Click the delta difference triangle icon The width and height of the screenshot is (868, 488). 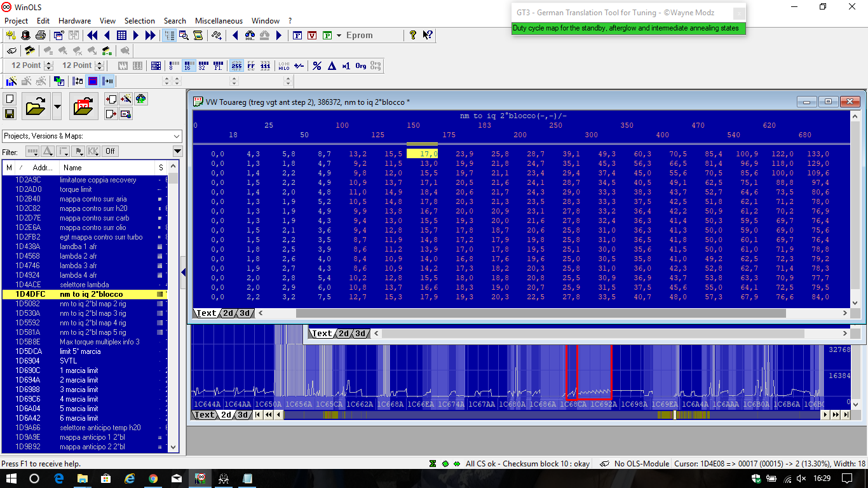coord(331,65)
